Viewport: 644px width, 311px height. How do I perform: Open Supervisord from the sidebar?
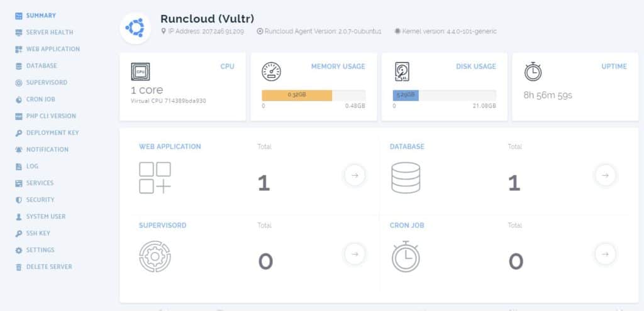[47, 83]
